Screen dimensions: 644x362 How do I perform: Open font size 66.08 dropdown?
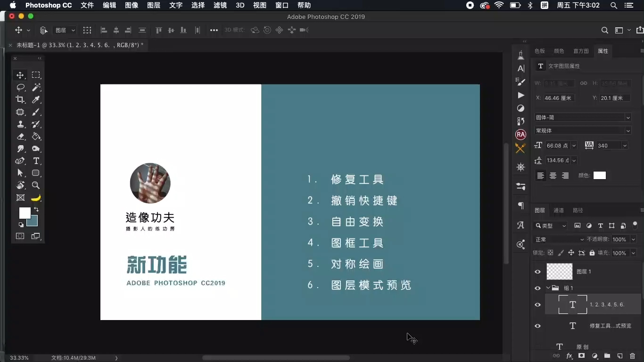click(574, 146)
